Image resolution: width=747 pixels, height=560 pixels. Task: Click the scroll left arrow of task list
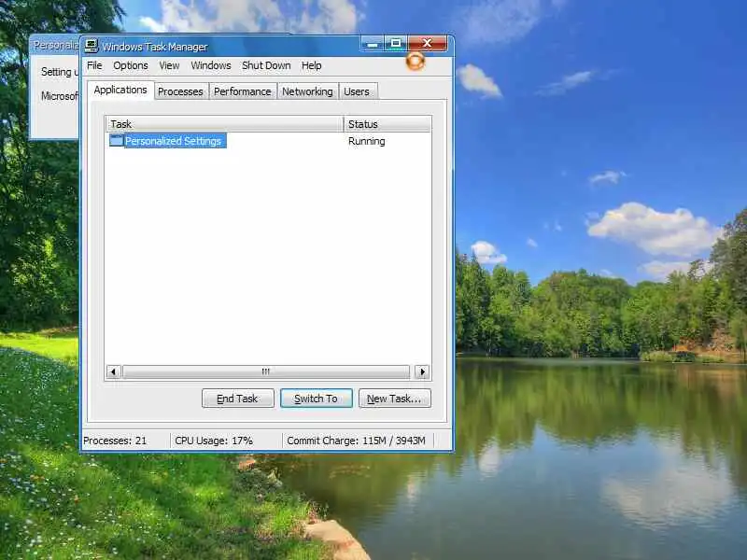(x=113, y=371)
